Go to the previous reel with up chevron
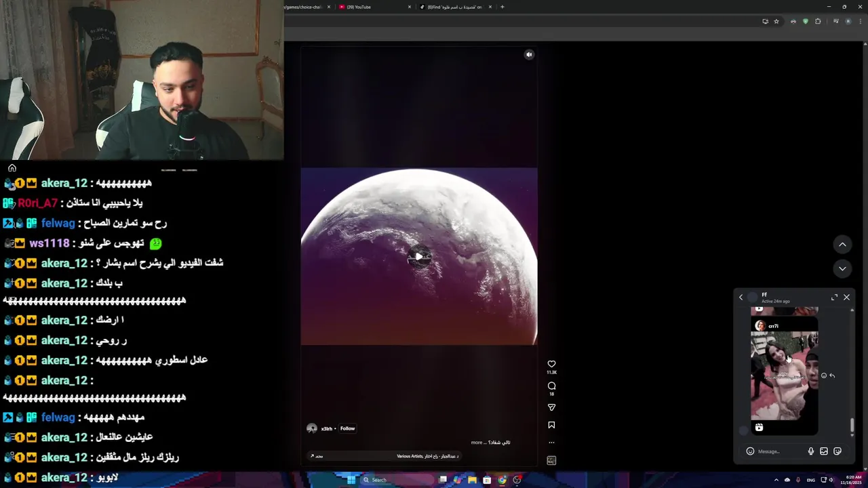Image resolution: width=868 pixels, height=488 pixels. pyautogui.click(x=842, y=245)
